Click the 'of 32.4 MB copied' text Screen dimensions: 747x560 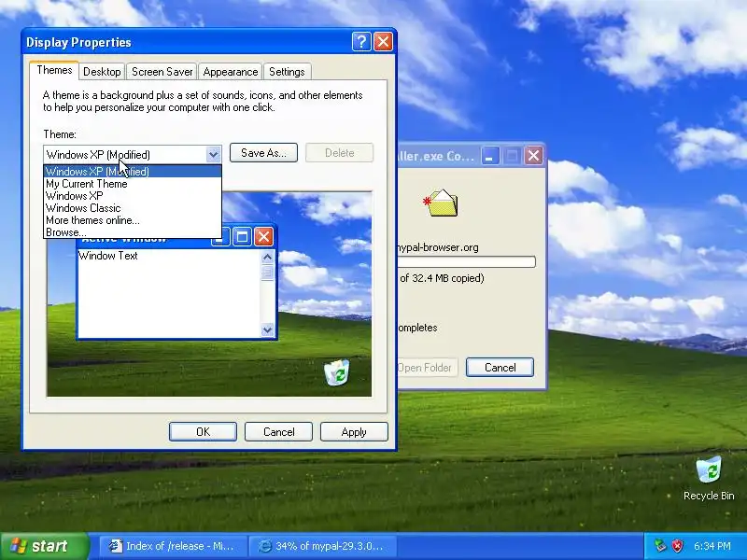[x=442, y=278]
